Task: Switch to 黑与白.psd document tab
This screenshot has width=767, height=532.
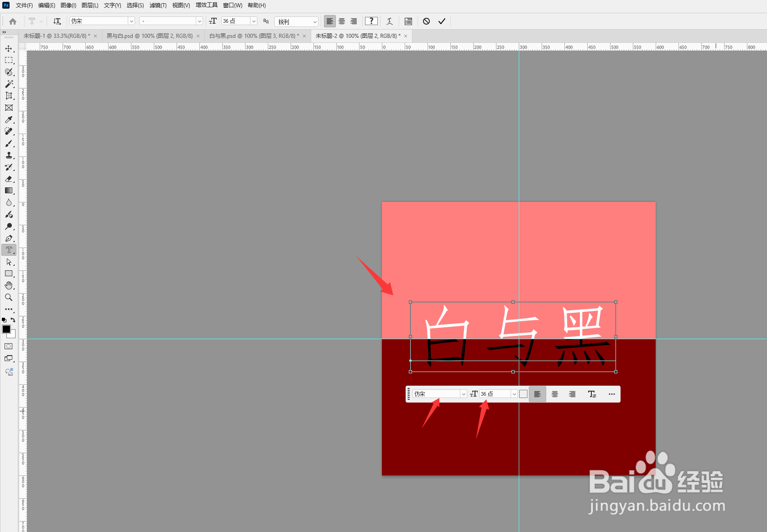Action: click(150, 36)
